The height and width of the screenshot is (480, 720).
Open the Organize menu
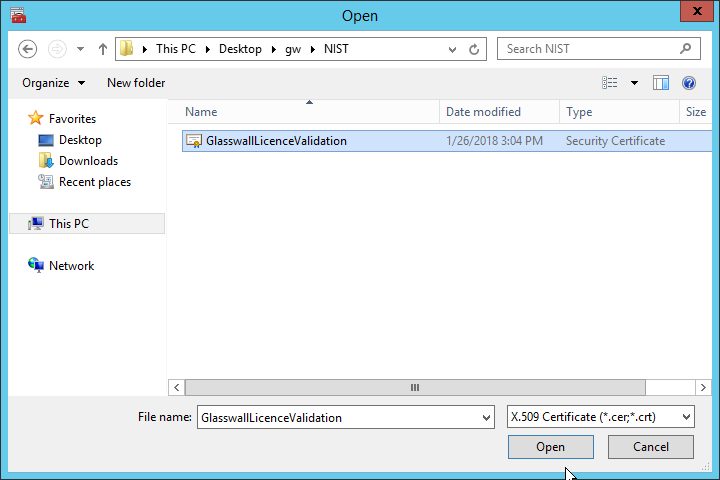point(54,83)
